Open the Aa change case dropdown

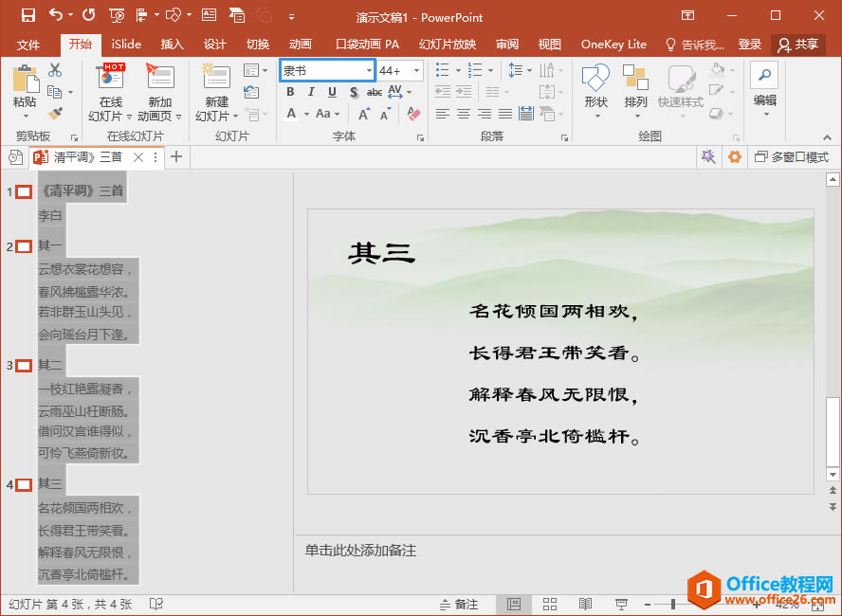pos(327,114)
